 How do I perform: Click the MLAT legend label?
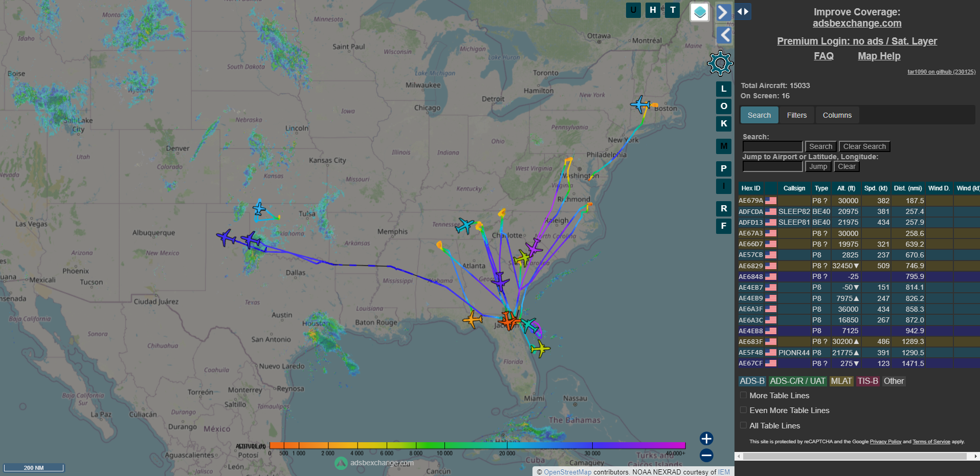pos(841,381)
